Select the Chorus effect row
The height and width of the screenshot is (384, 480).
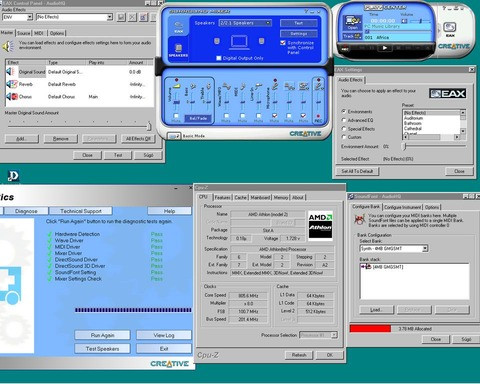pyautogui.click(x=79, y=97)
